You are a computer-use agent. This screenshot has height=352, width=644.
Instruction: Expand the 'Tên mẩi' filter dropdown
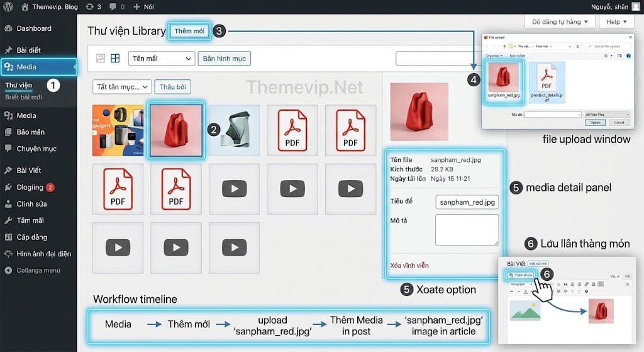pyautogui.click(x=162, y=59)
